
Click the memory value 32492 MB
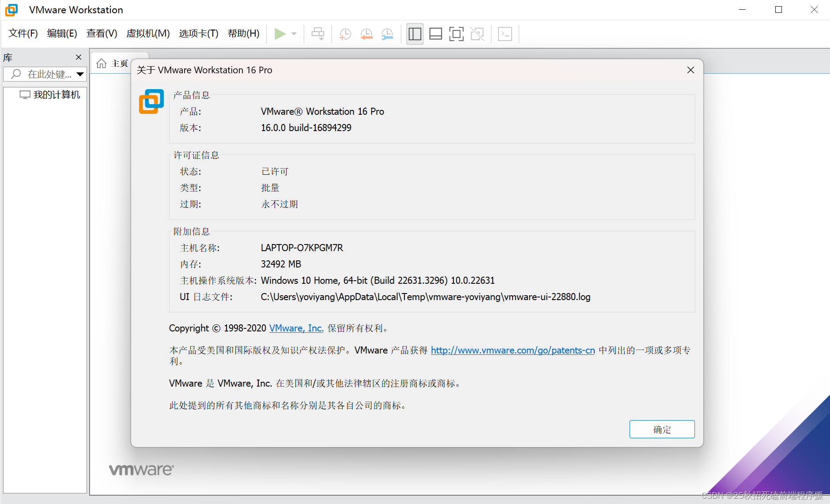pyautogui.click(x=281, y=264)
